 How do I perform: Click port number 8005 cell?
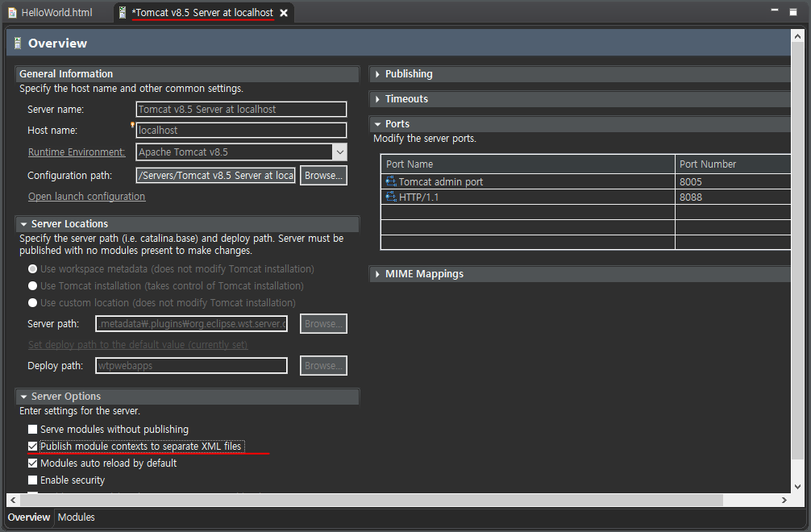[733, 181]
